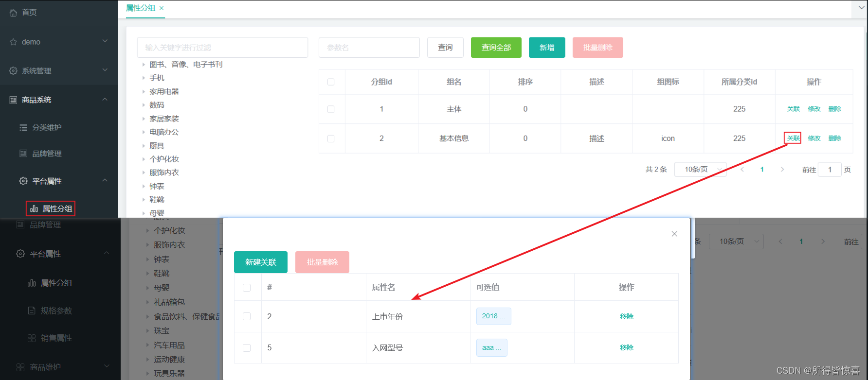Image resolution: width=868 pixels, height=380 pixels.
Task: Click the list icon for 分类维护
Action: click(23, 128)
